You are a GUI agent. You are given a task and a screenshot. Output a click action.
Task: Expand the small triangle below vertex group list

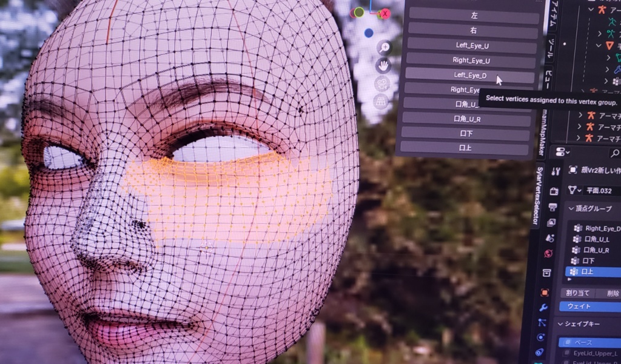[570, 279]
